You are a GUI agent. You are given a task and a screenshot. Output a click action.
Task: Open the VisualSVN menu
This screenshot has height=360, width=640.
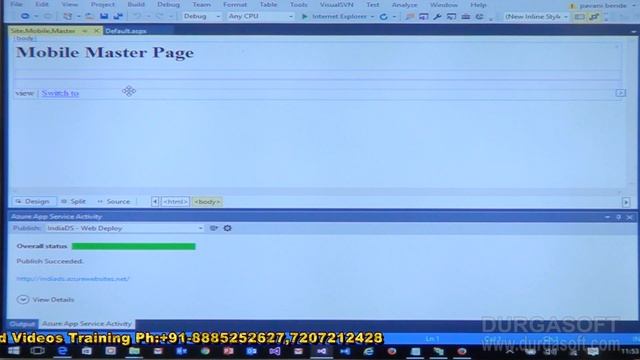pos(337,5)
